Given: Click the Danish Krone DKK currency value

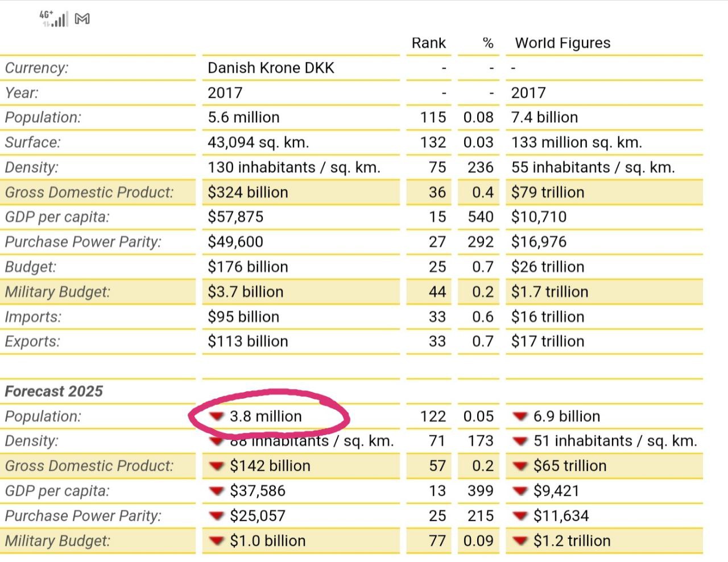Looking at the screenshot, I should point(271,68).
